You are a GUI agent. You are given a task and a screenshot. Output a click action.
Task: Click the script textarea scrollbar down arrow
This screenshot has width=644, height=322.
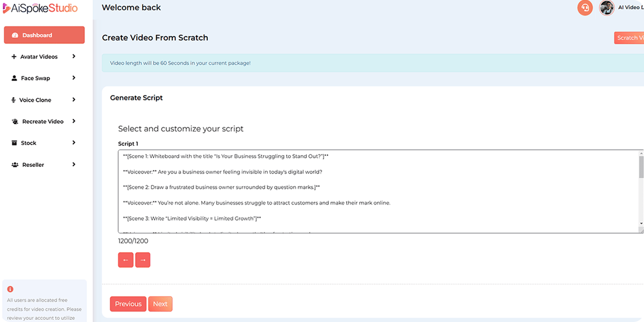[641, 223]
